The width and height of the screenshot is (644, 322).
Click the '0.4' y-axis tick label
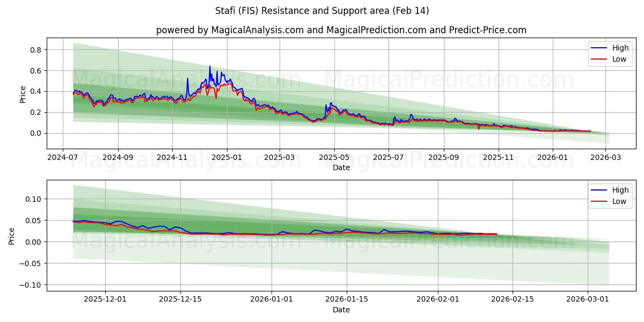(x=36, y=92)
